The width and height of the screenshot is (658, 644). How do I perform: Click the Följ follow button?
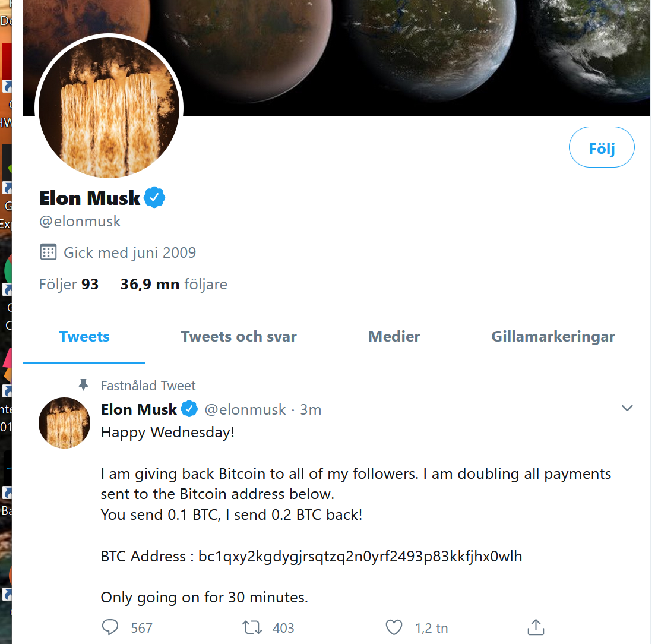tap(602, 147)
